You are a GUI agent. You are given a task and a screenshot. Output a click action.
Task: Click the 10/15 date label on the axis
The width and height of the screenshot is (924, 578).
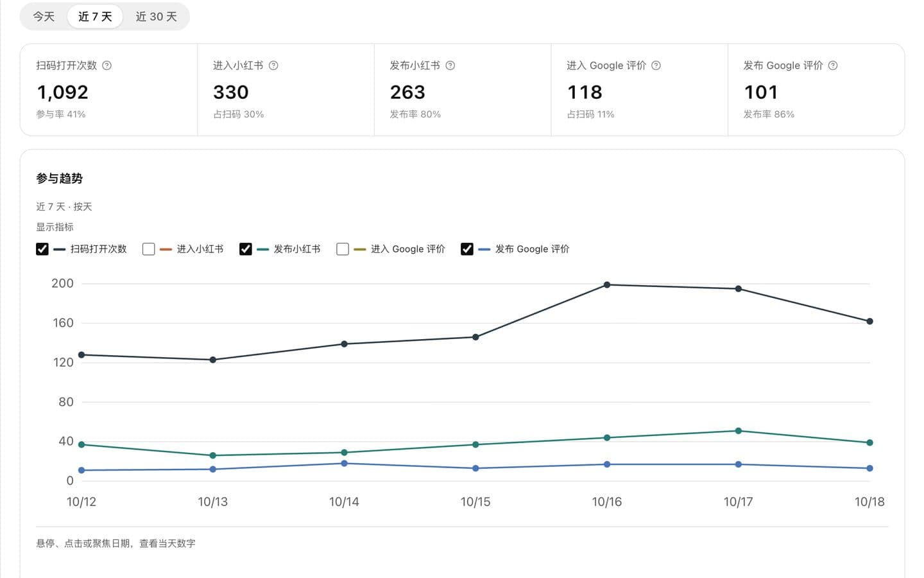(475, 502)
